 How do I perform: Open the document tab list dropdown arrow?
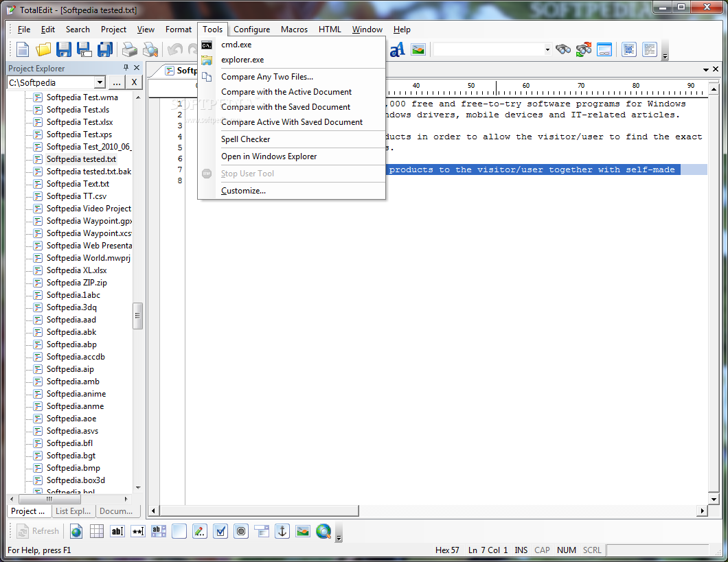click(x=706, y=69)
